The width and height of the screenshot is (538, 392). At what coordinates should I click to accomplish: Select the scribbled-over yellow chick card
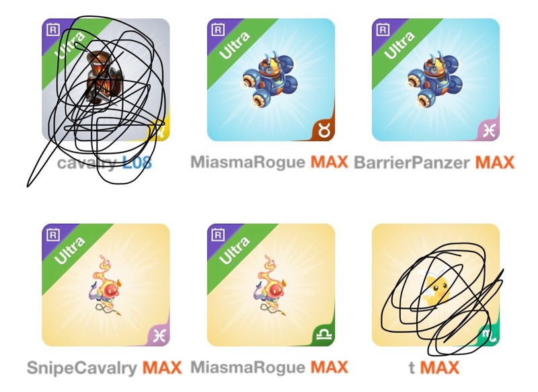coord(436,285)
